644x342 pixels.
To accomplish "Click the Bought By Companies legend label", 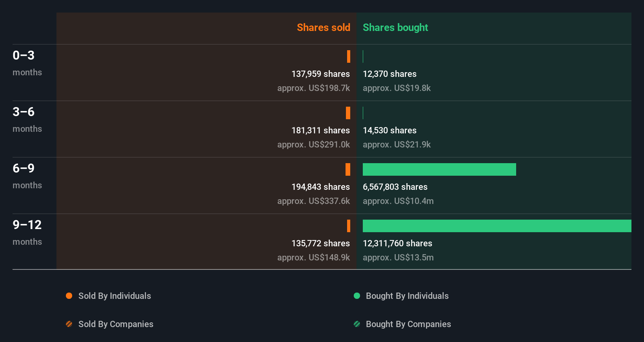I will tap(408, 324).
